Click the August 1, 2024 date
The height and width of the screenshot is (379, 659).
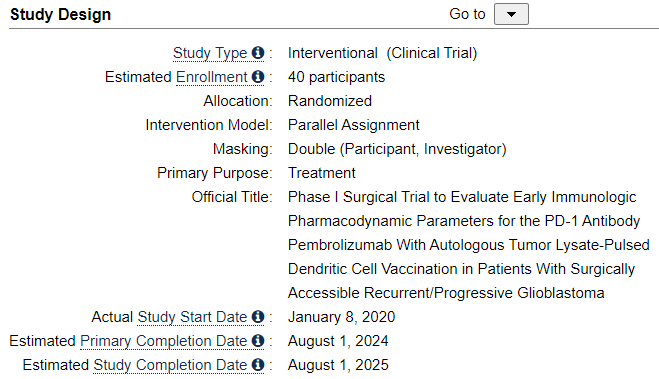(x=338, y=341)
